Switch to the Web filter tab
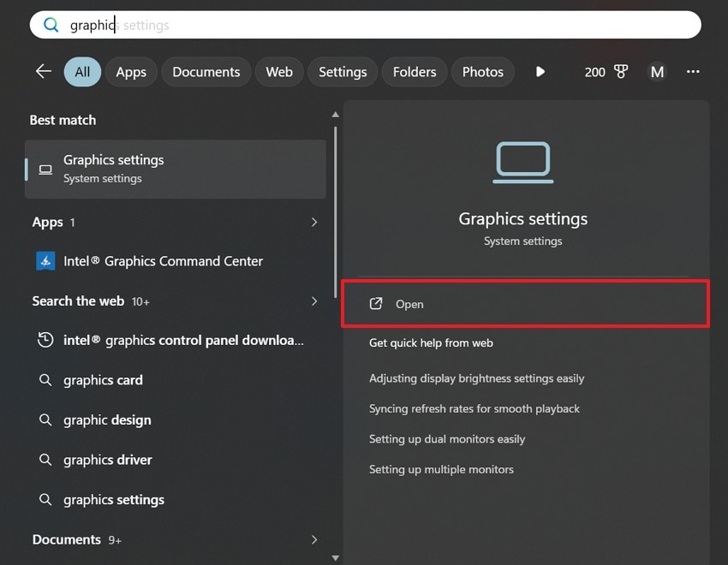This screenshot has width=728, height=565. point(279,72)
